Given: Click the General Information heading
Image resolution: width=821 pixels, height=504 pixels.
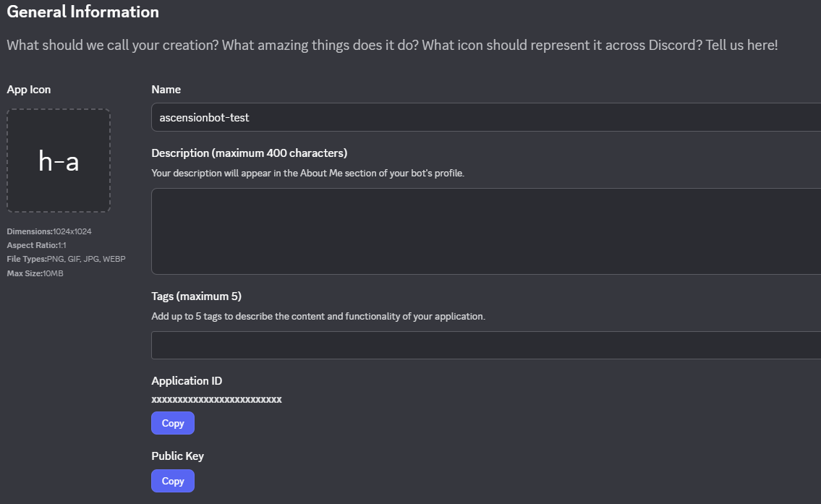Looking at the screenshot, I should (x=82, y=12).
